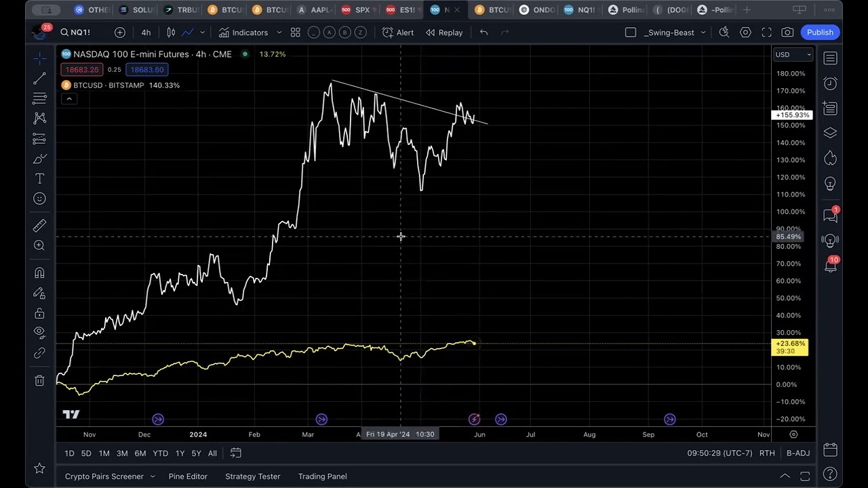Toggle stay in drawing mode
This screenshot has width=868, height=488.
point(39,293)
